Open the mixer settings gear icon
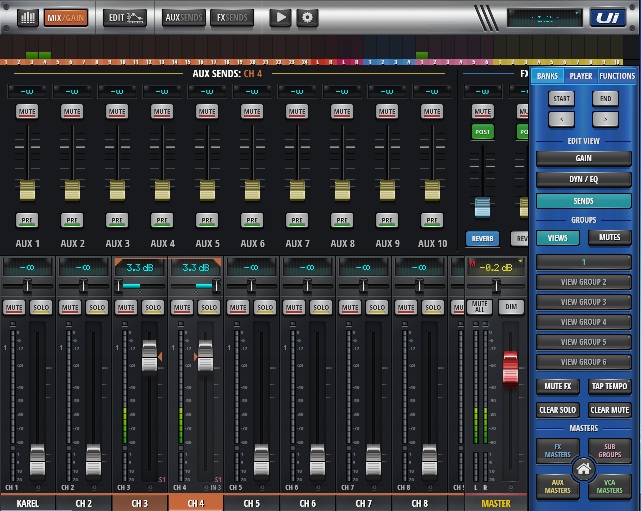 point(307,17)
